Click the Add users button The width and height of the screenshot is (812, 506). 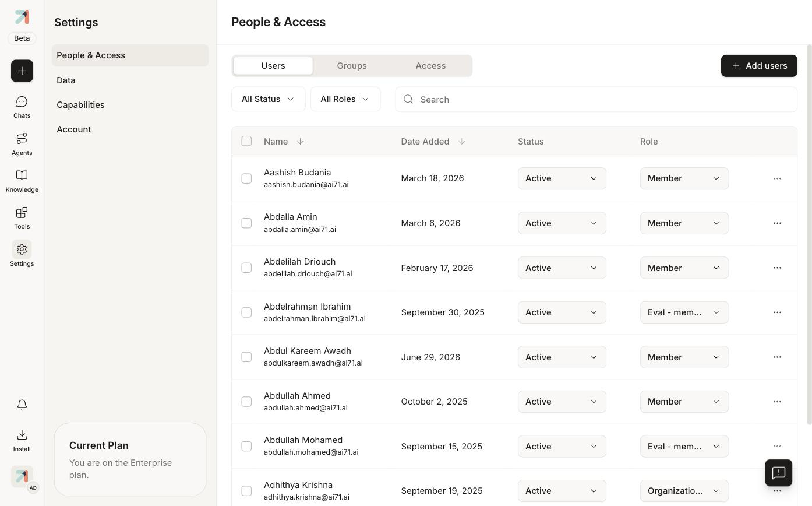pyautogui.click(x=759, y=66)
